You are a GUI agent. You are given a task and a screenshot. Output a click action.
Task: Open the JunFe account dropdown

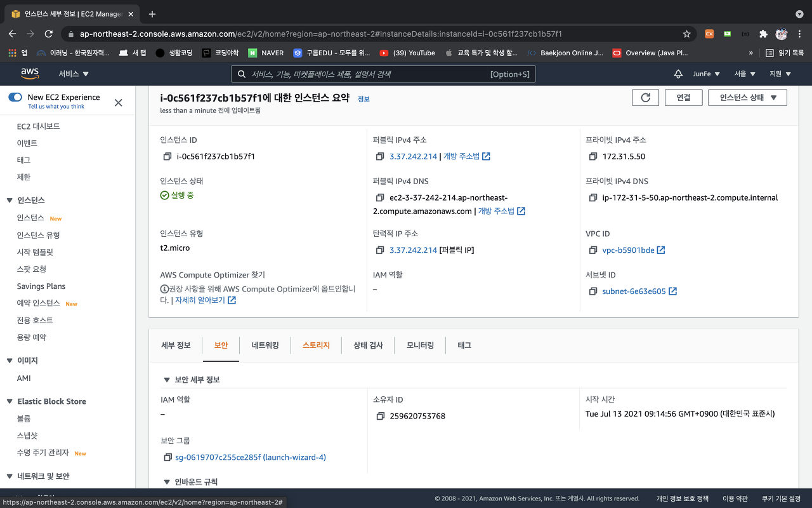[707, 74]
